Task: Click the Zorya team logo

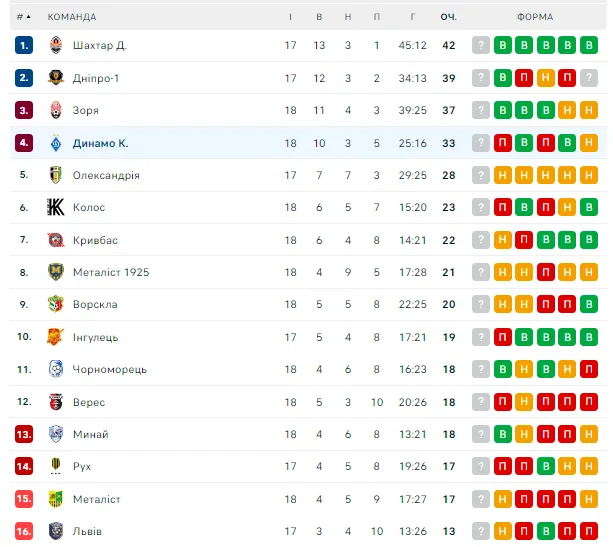Action: coord(56,110)
